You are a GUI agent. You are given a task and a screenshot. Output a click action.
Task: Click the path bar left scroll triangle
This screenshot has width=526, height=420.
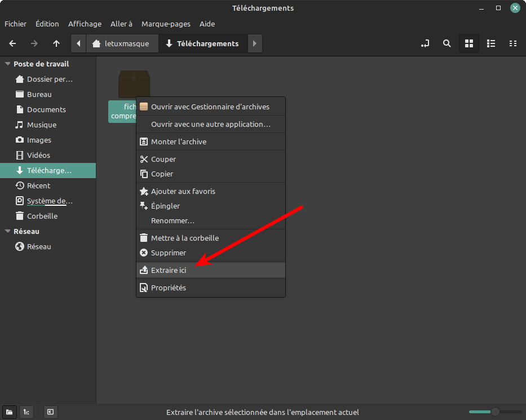point(78,43)
